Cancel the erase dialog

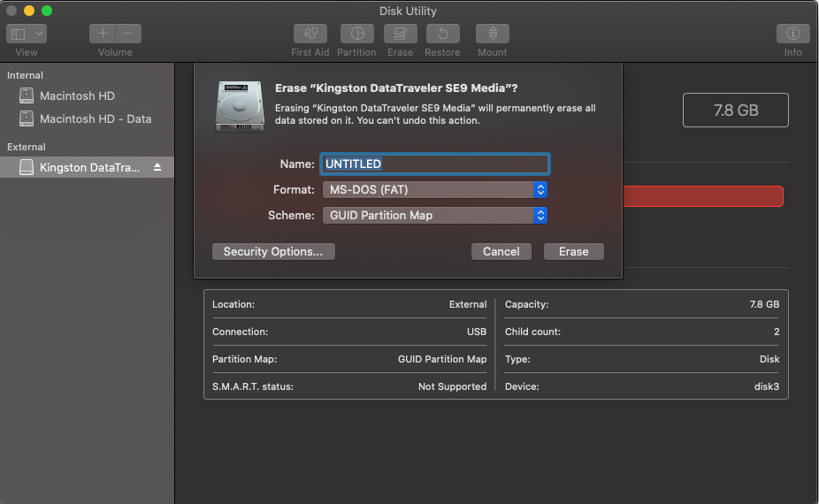tap(501, 251)
